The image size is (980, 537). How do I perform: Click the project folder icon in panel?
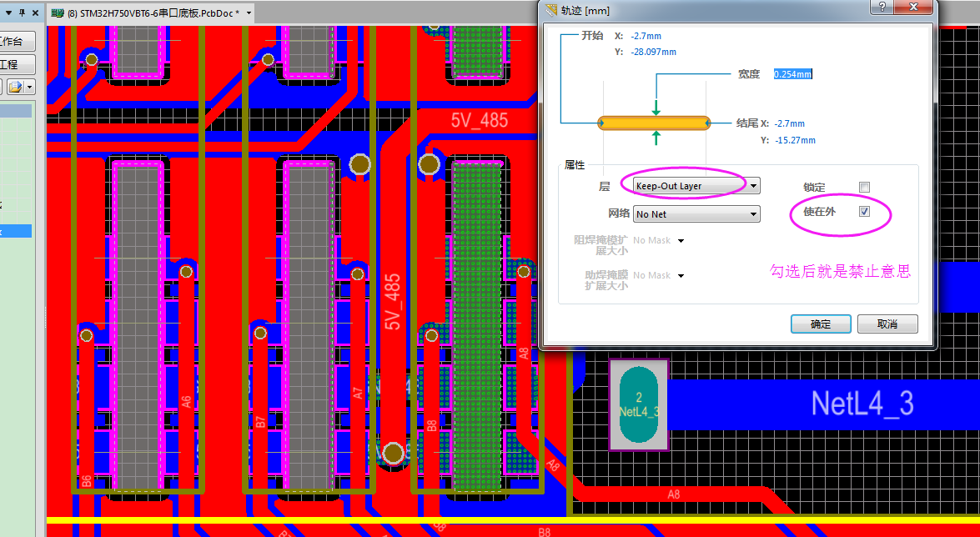(x=15, y=87)
